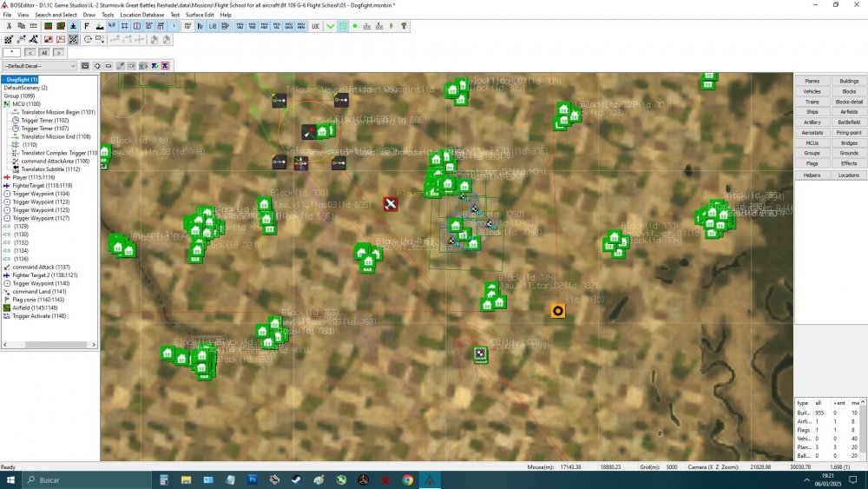Select the red Player plane icon on map
This screenshot has width=868, height=489.
pos(391,203)
